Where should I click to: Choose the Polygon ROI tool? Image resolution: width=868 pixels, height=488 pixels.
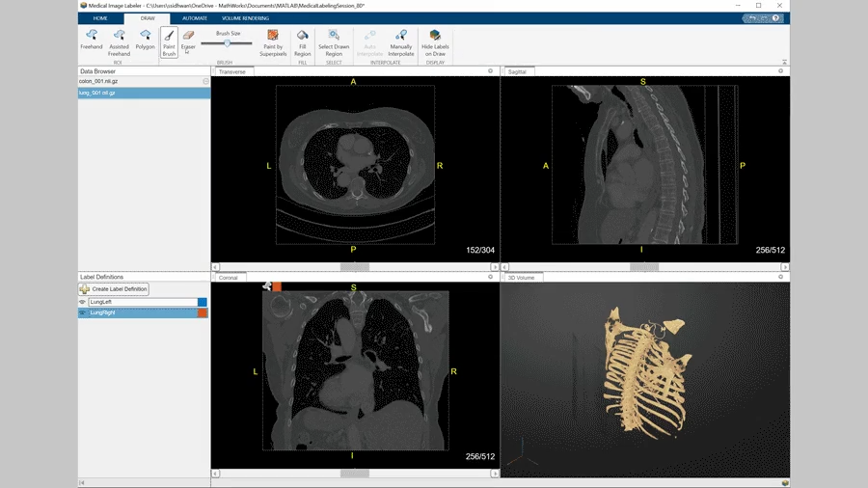tap(145, 41)
